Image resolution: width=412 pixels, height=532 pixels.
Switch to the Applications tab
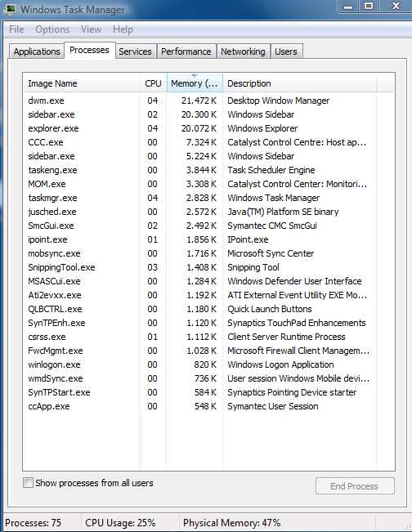pyautogui.click(x=37, y=51)
